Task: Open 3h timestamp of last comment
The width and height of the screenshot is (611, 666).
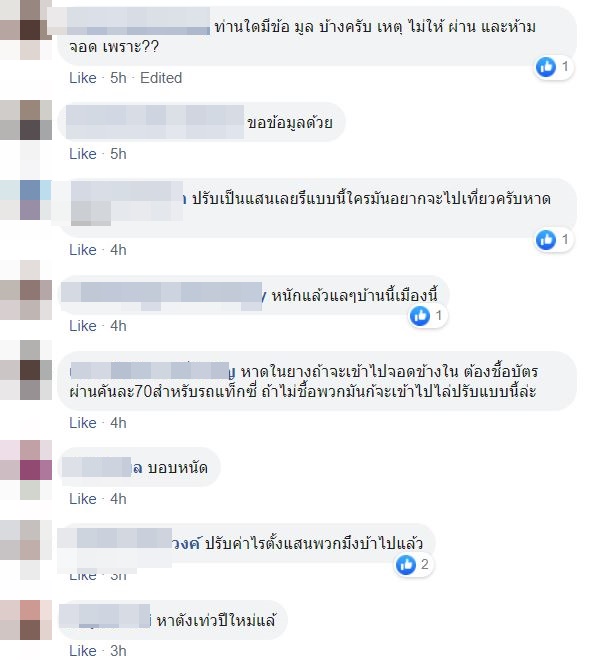Action: (118, 651)
